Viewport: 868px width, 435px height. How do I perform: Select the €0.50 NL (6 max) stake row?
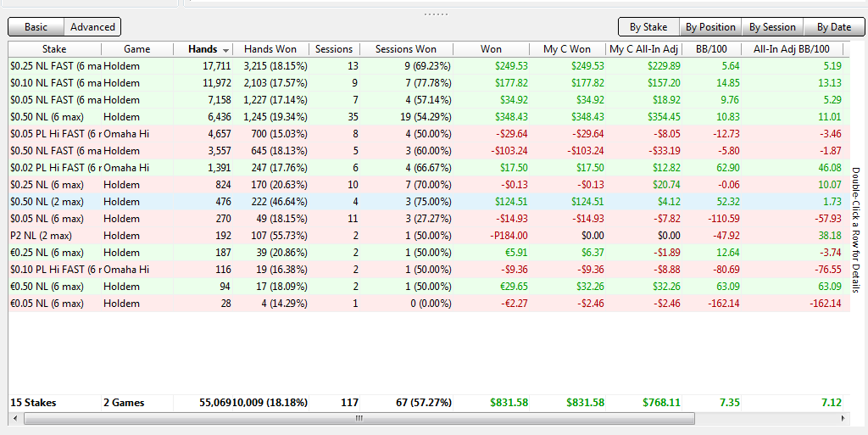tap(429, 286)
